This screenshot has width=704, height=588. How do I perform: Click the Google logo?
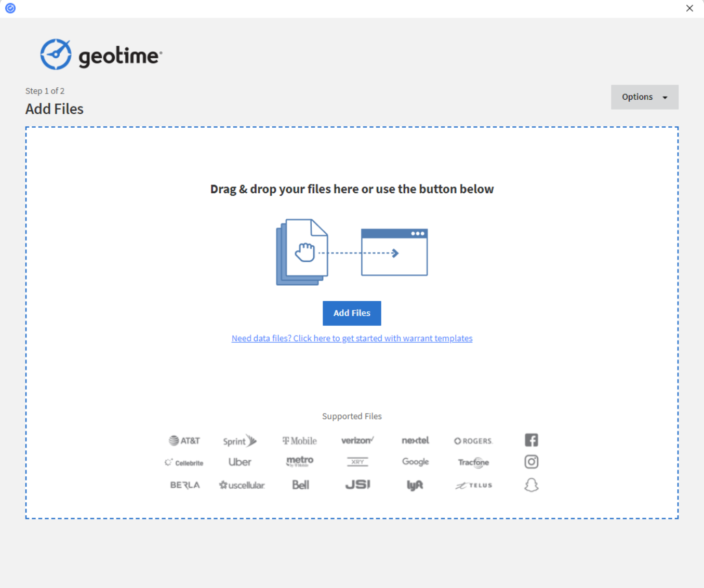[415, 462]
